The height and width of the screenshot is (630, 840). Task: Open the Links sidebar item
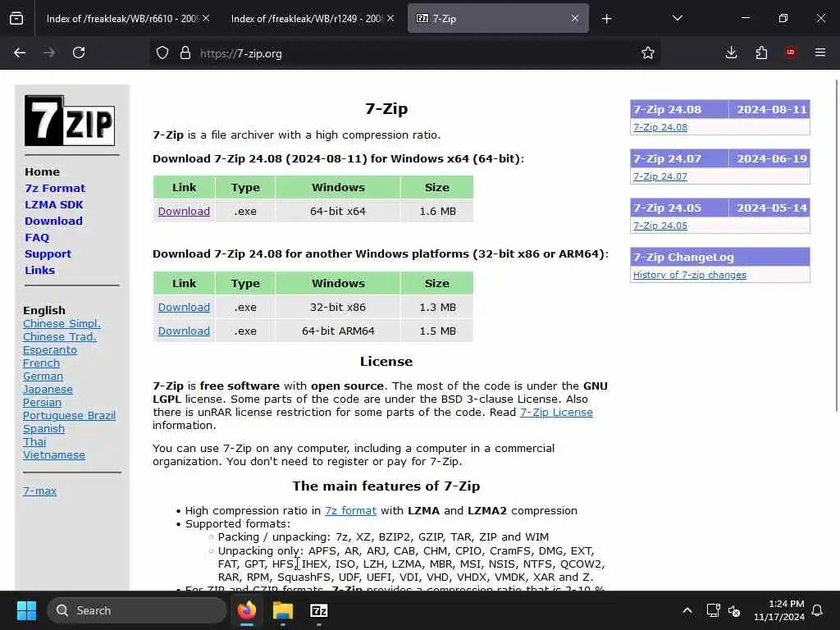point(39,270)
